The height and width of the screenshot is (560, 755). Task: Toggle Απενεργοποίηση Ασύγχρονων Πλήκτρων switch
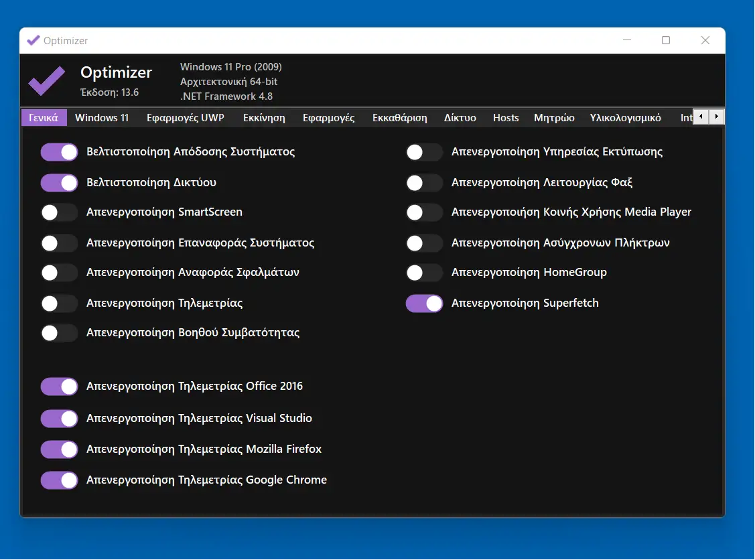point(424,243)
